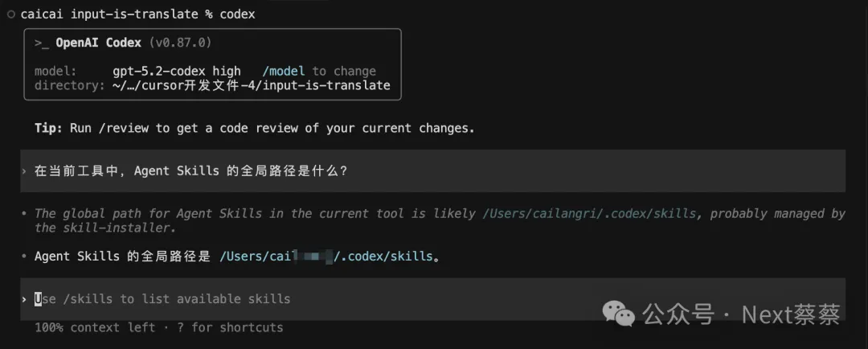868x349 pixels.
Task: Click the chevron before the Chinese question
Action: (x=25, y=170)
